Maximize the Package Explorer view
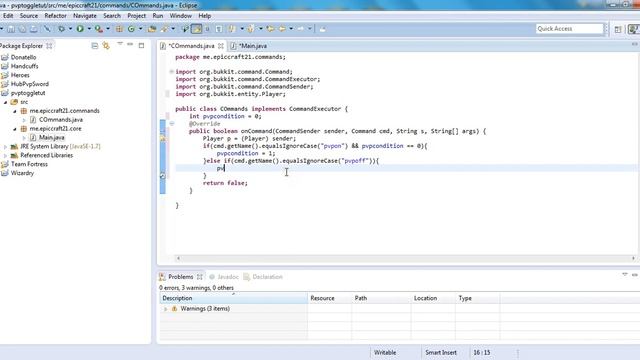The width and height of the screenshot is (640, 360). [142, 45]
